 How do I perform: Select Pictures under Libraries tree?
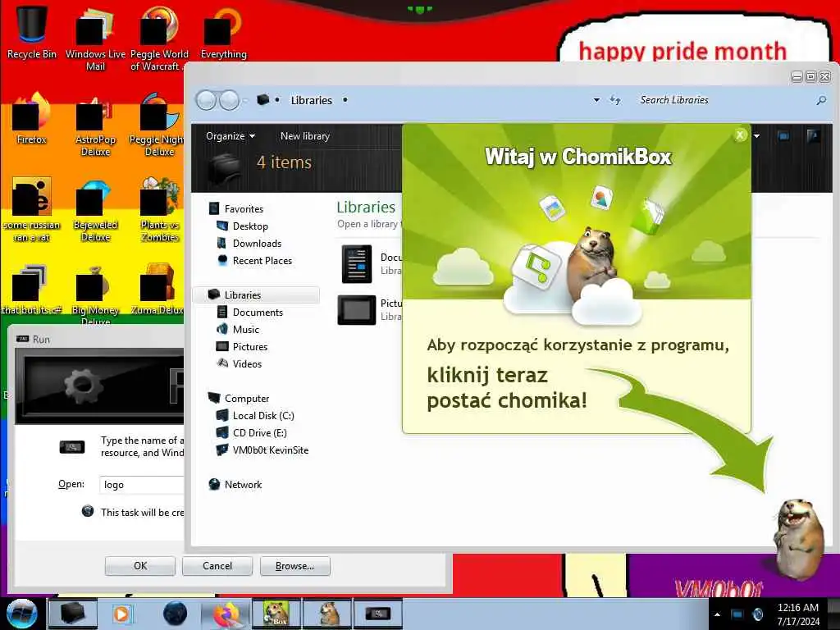click(x=249, y=347)
